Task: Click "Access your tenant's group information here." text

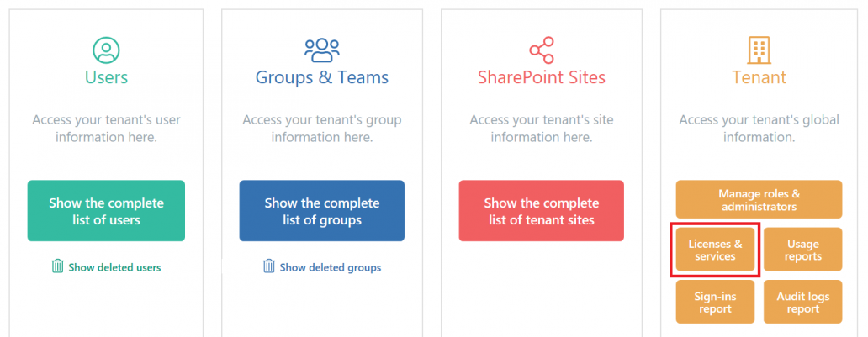Action: [x=321, y=129]
